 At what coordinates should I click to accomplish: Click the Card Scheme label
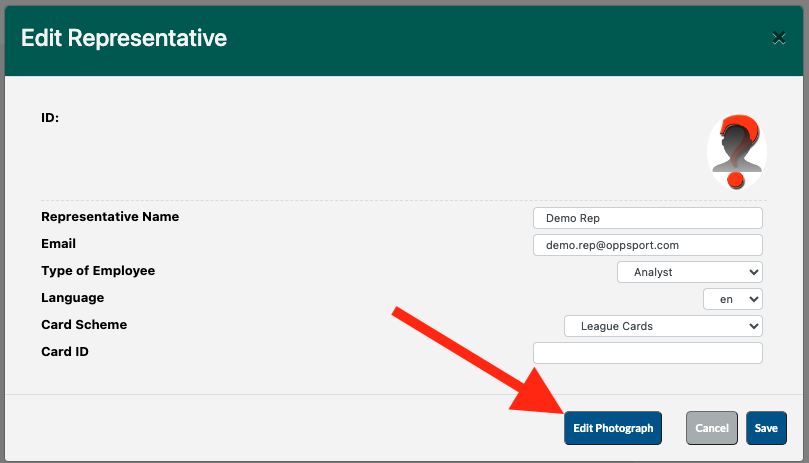click(x=84, y=325)
